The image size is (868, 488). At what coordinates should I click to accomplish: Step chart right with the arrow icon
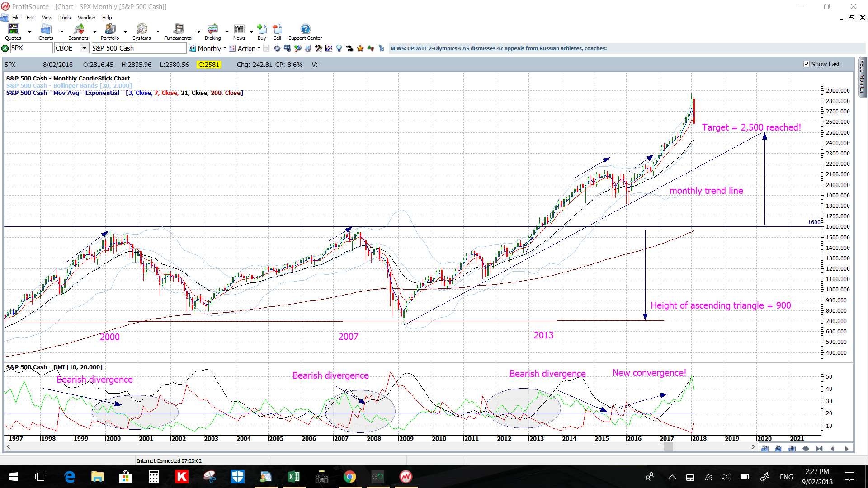(x=847, y=449)
